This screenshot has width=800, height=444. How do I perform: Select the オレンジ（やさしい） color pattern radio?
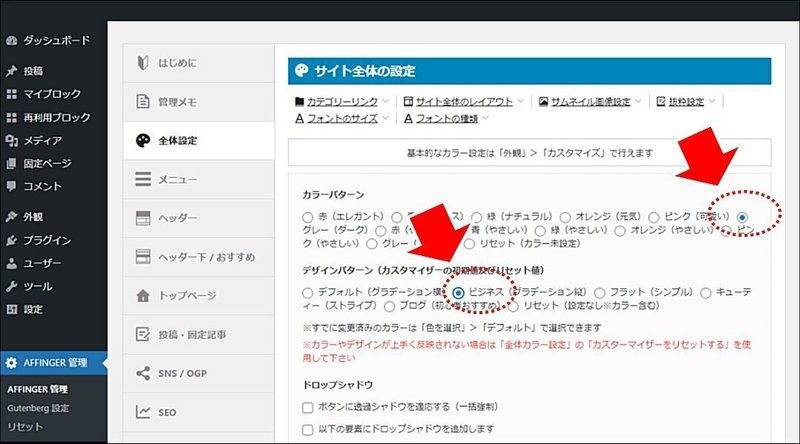[620, 231]
